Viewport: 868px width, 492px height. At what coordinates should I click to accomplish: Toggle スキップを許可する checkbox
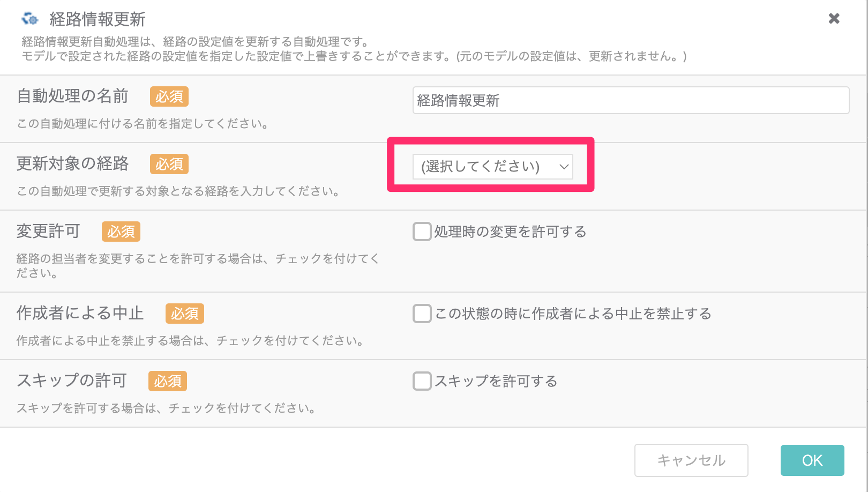(422, 381)
